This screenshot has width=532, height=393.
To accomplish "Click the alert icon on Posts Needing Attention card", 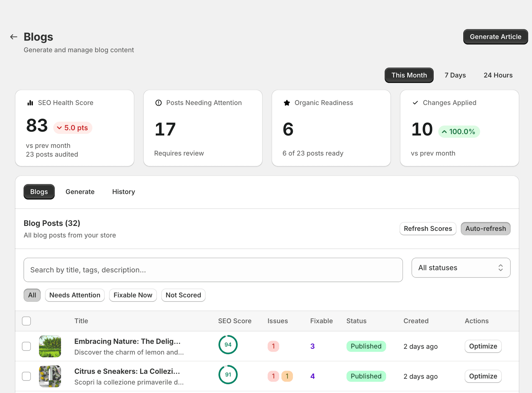I will point(158,103).
